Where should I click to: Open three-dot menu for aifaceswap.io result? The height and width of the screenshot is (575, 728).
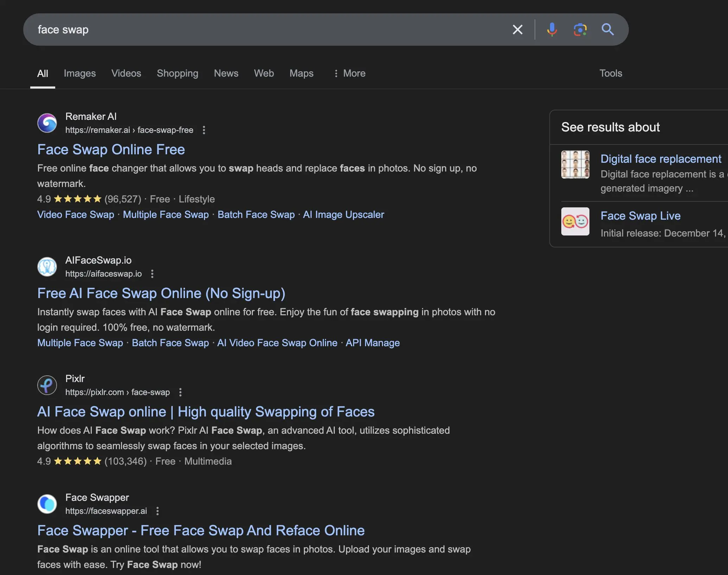tap(152, 274)
